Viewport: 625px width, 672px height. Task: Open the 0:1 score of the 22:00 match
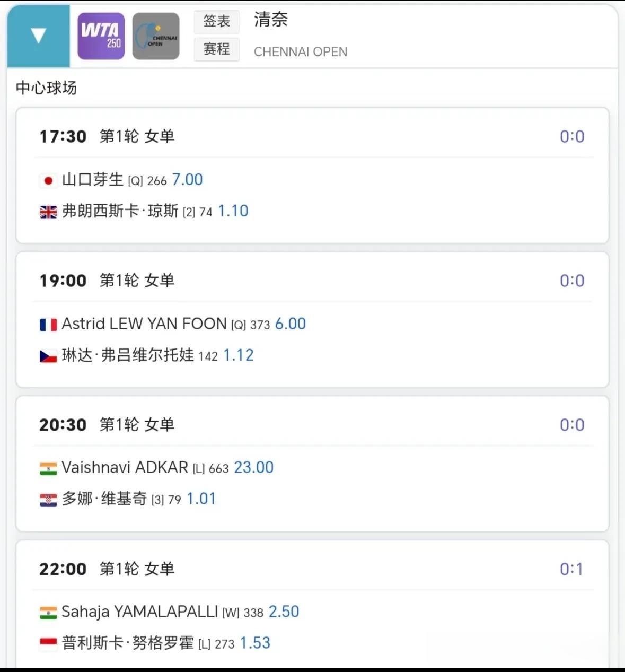(x=571, y=569)
